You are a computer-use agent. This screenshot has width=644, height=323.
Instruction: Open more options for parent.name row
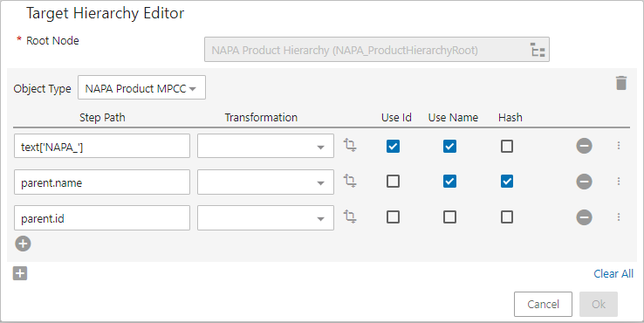pos(619,182)
